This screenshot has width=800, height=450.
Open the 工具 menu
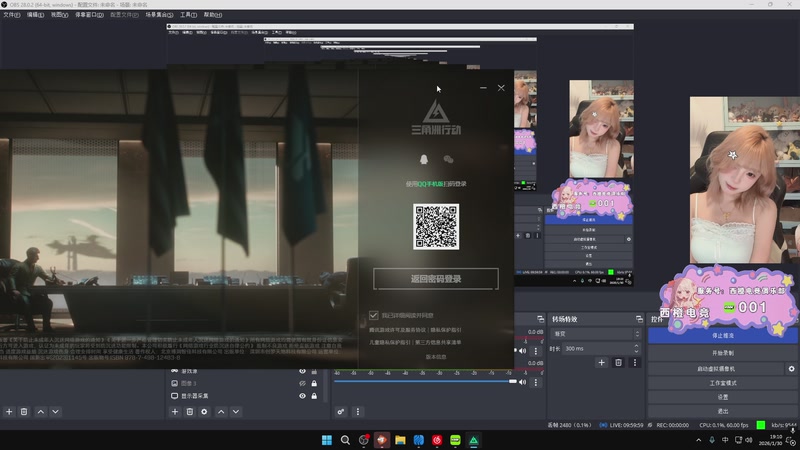[188, 15]
